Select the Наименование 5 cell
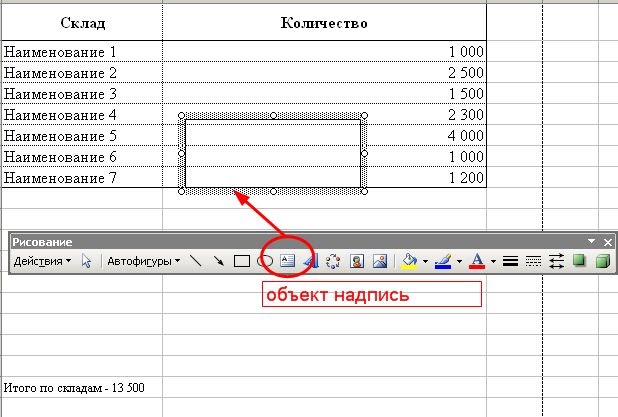Viewport: 618px width, 417px height. (x=82, y=136)
